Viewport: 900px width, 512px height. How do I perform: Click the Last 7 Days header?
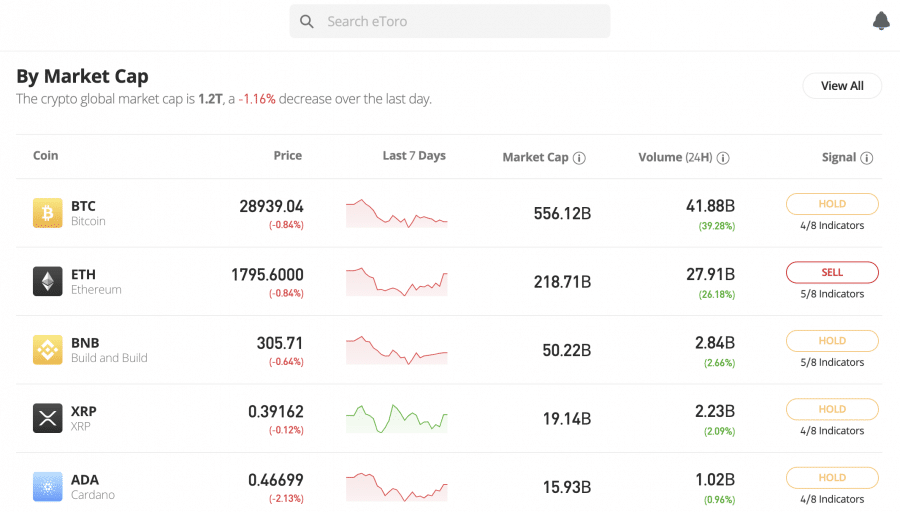coord(414,156)
